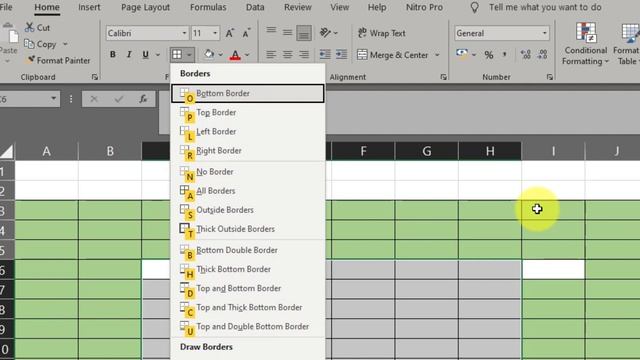Decrease the cell indent
This screenshot has height=360, width=640.
[325, 54]
